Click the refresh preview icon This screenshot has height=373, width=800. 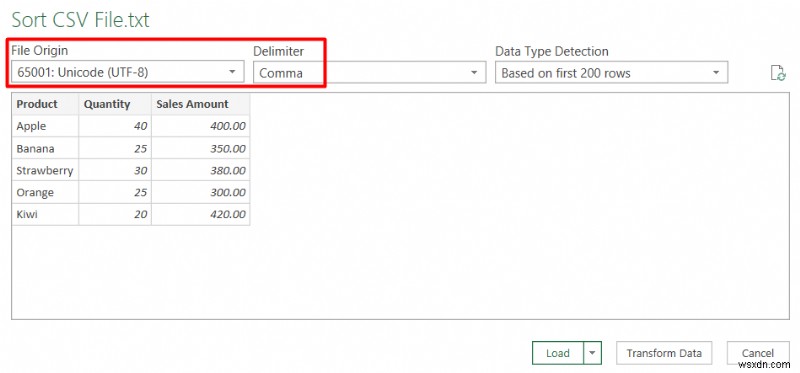tap(778, 73)
